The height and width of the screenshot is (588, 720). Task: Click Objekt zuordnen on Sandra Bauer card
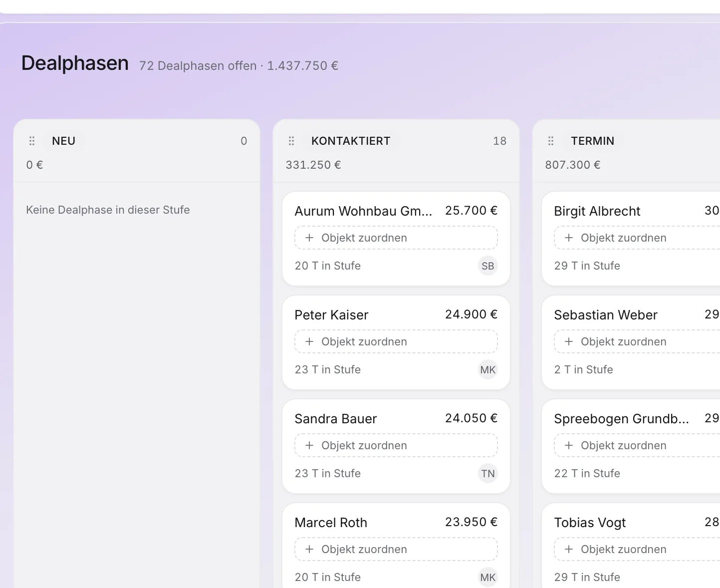396,445
